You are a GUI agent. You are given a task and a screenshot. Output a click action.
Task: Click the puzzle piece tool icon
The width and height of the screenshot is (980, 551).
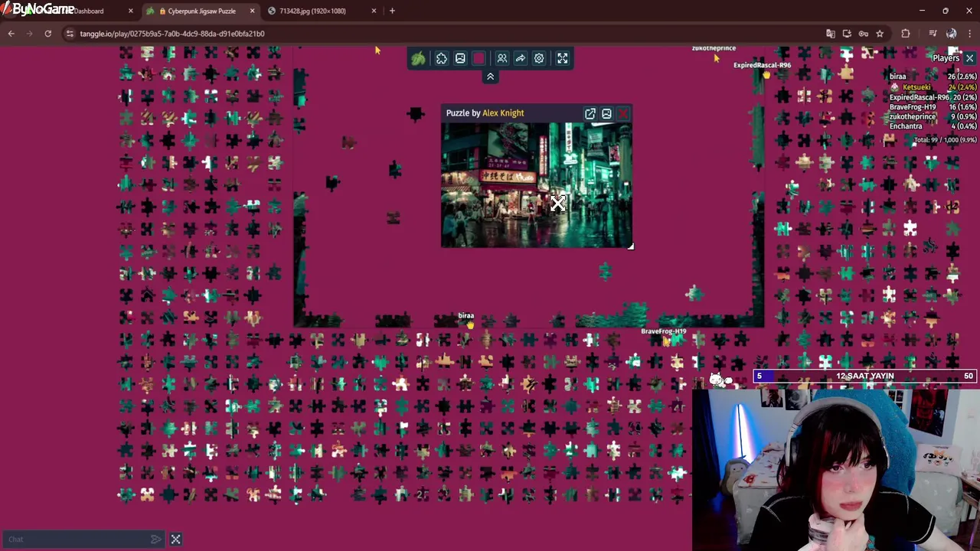click(442, 58)
